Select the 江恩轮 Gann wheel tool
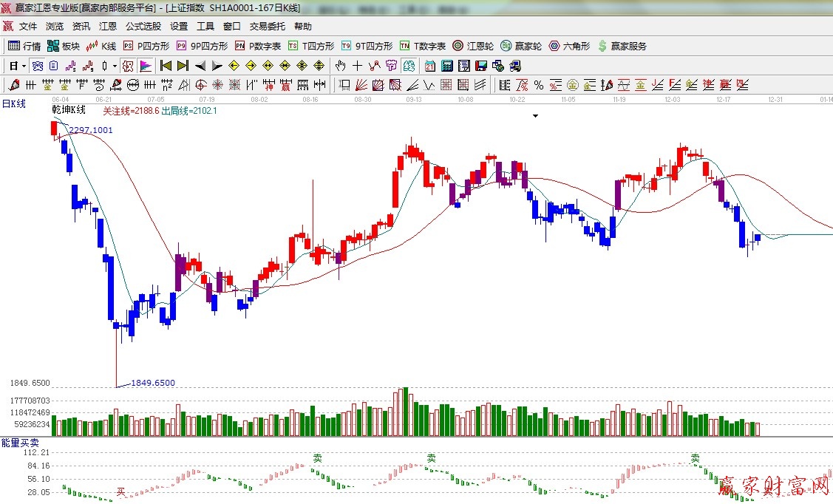 473,46
